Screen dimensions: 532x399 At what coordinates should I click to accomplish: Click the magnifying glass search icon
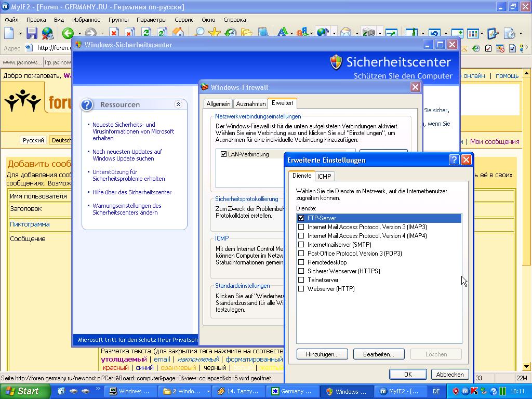(199, 32)
